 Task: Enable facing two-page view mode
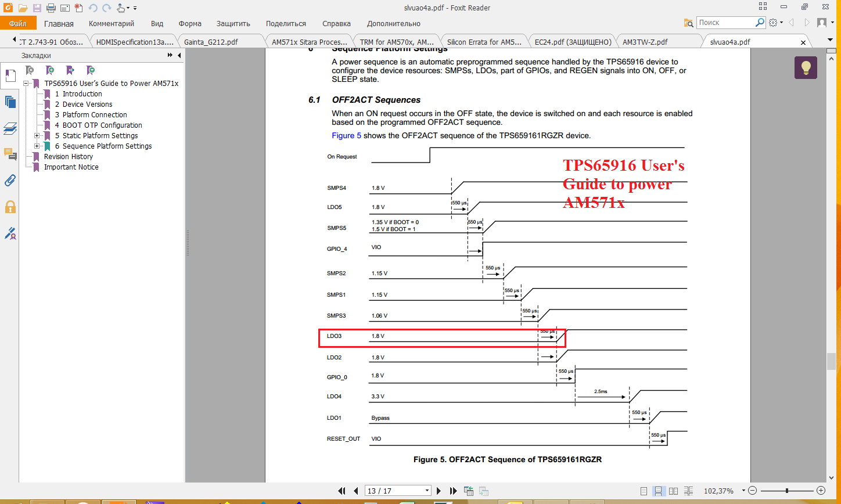[673, 491]
